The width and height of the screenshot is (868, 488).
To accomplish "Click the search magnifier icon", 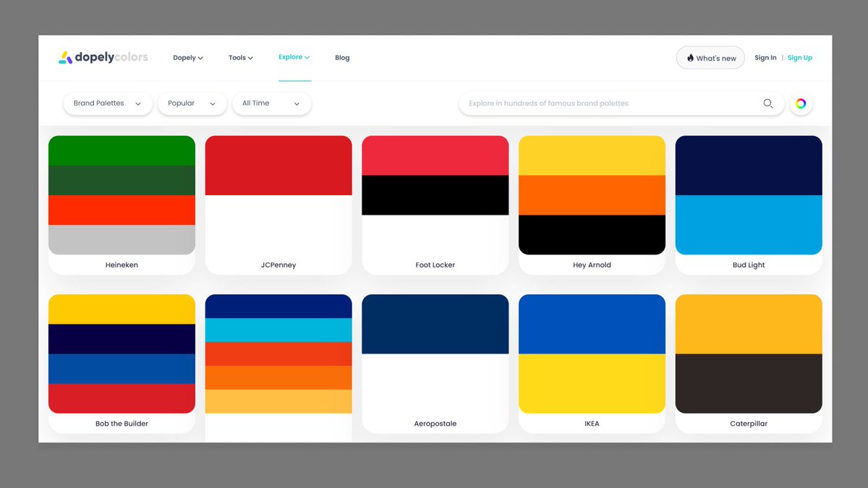I will [768, 103].
